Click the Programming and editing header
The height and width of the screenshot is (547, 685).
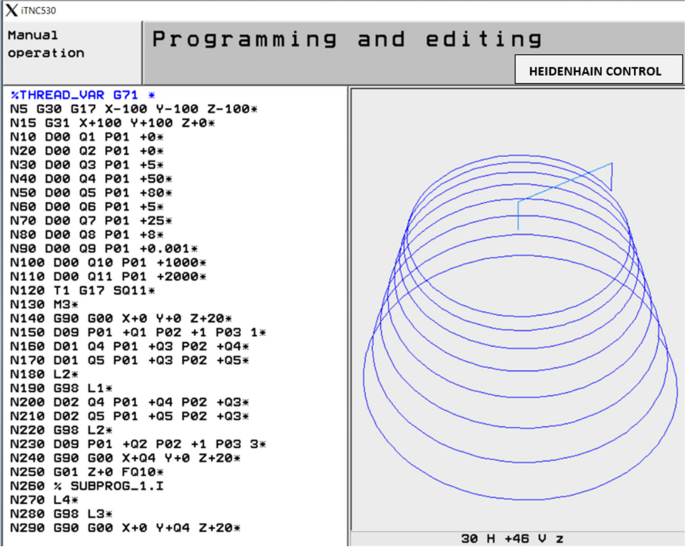click(347, 41)
